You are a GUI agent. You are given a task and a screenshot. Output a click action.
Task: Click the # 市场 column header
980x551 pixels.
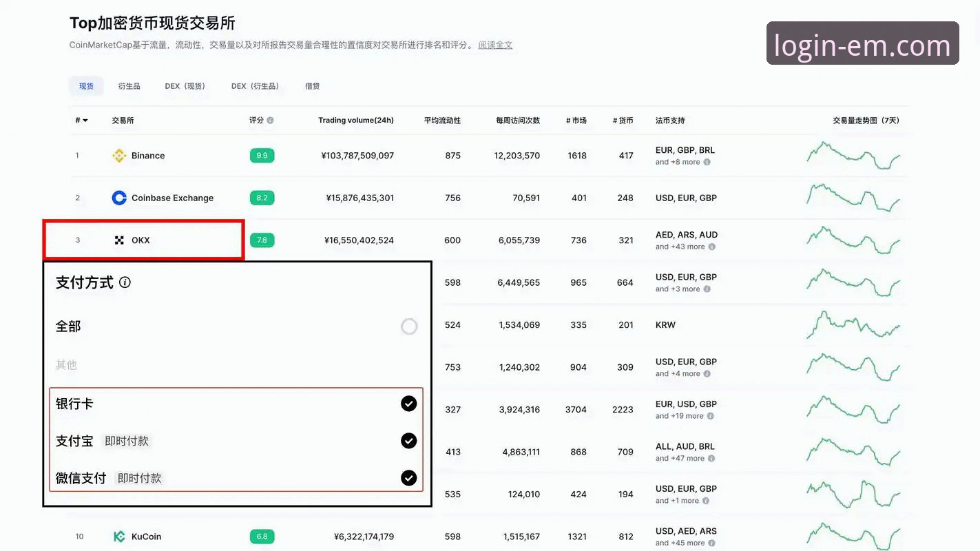click(x=576, y=121)
